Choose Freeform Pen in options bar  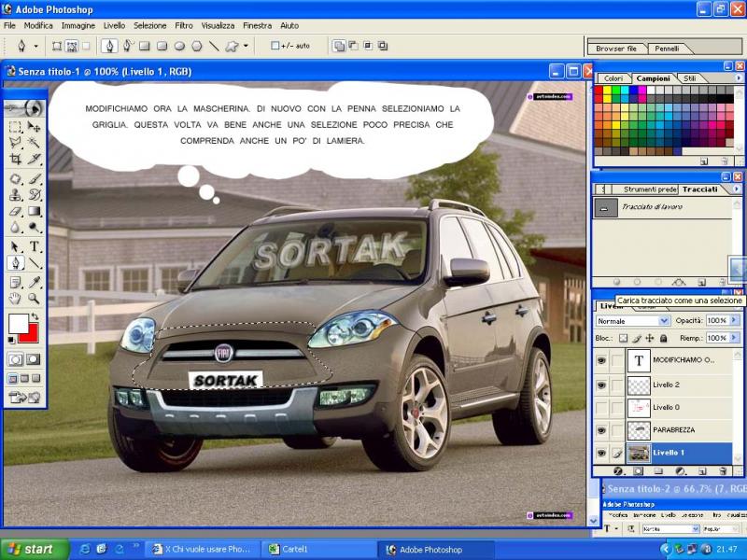click(x=127, y=46)
